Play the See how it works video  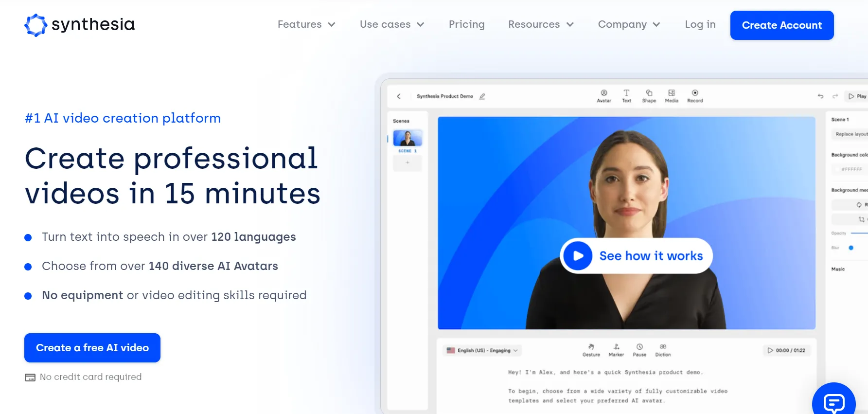[578, 256]
